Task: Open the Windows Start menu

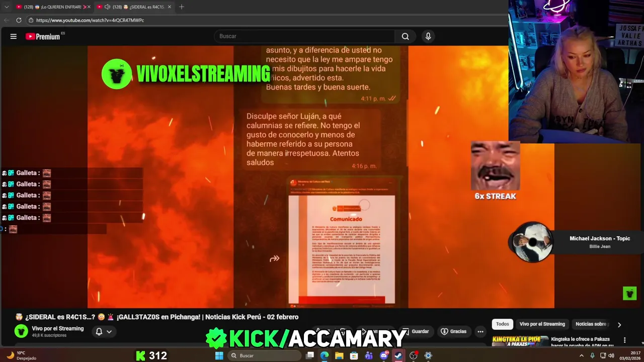Action: pyautogui.click(x=219, y=355)
